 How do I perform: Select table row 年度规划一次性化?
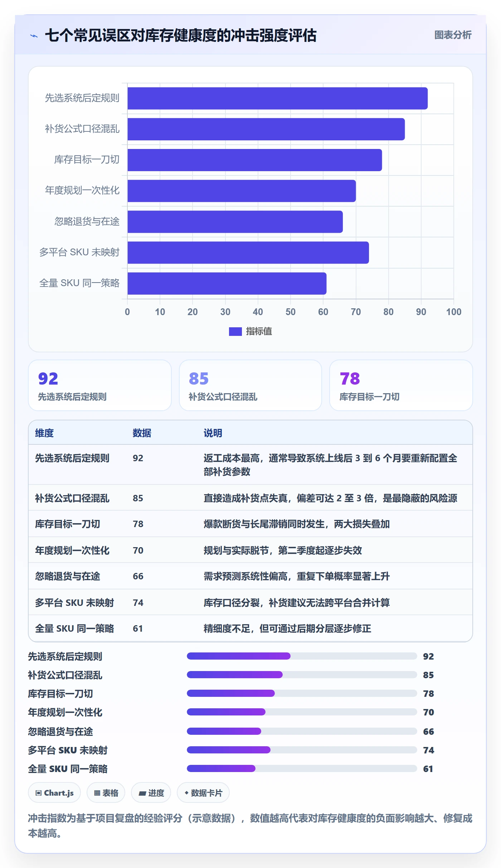coord(250,550)
